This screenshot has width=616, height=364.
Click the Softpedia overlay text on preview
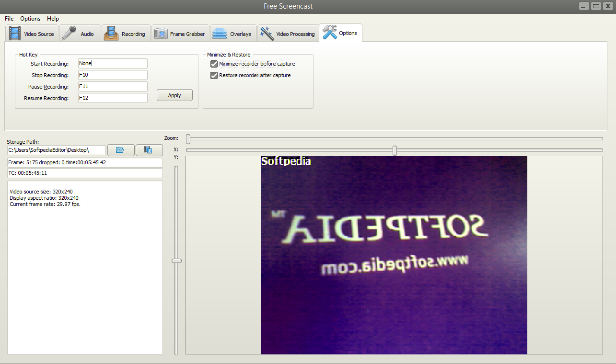pyautogui.click(x=286, y=161)
